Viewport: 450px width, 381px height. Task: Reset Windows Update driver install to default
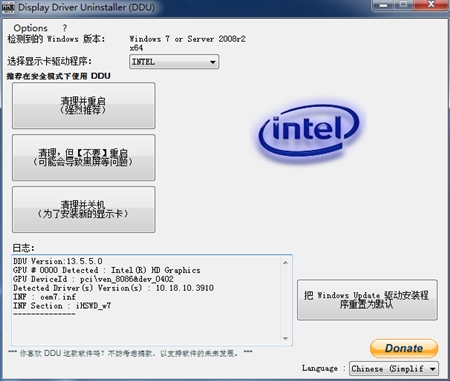tap(367, 300)
